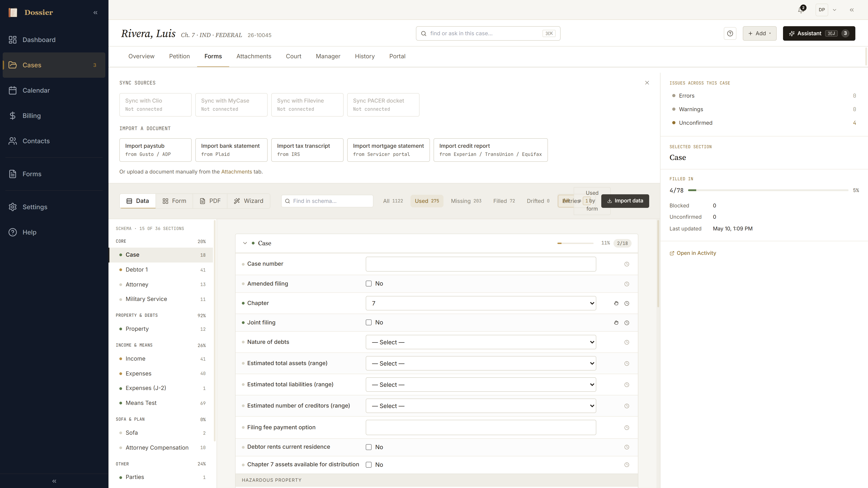Screen dimensions: 868x488
Task: View history clock for Debtor rents current residence
Action: pos(627,447)
